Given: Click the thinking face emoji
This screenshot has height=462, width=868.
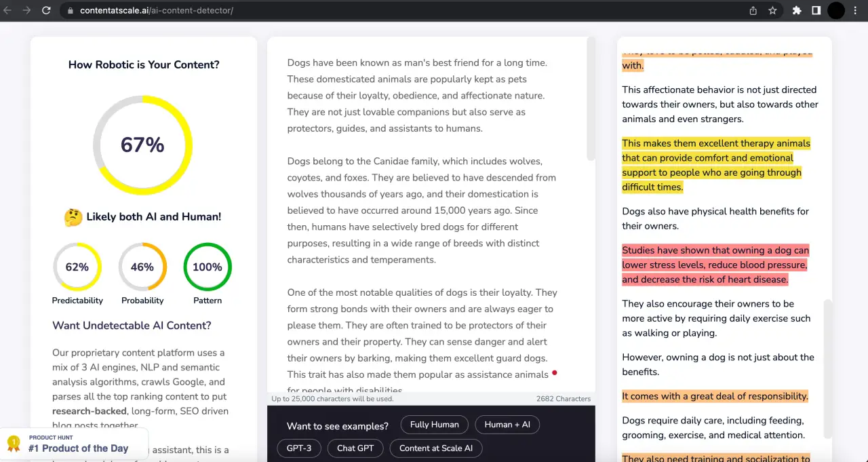Looking at the screenshot, I should click(x=73, y=217).
